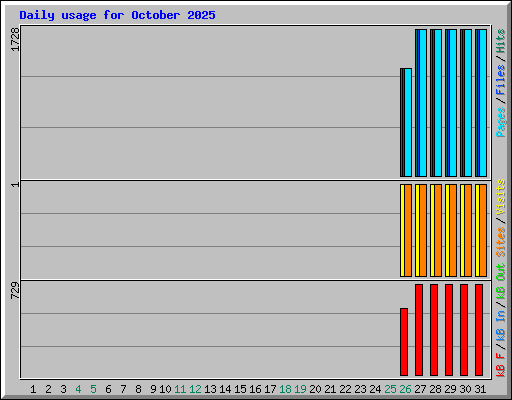Click the orange sites bar for day 29
The height and width of the screenshot is (400, 512).
click(453, 230)
